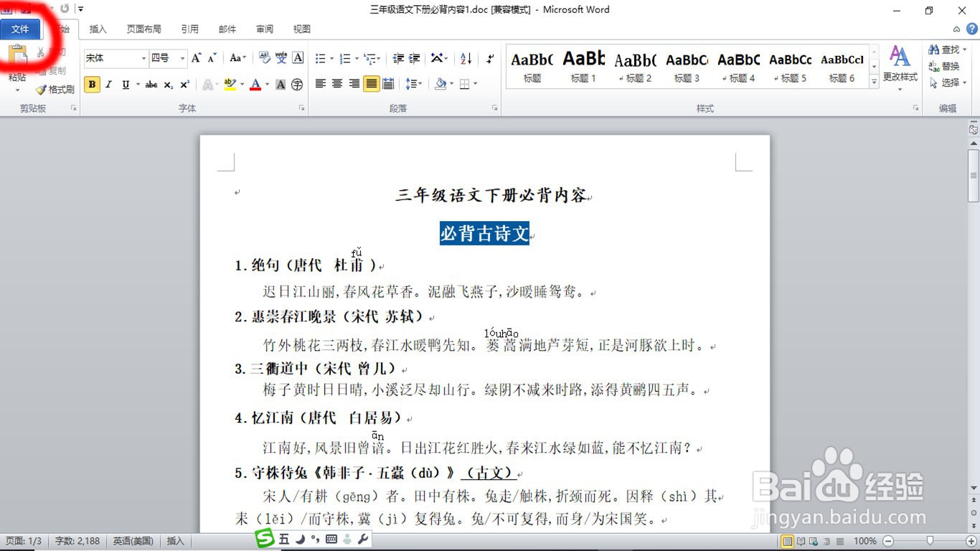
Task: Toggle show/hide paragraph marks
Action: click(x=491, y=58)
